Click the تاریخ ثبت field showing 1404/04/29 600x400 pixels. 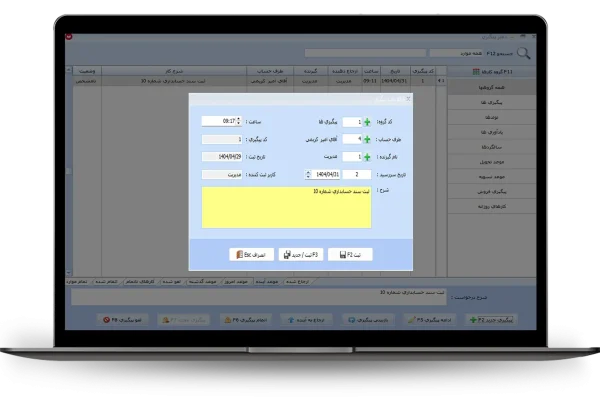click(222, 157)
